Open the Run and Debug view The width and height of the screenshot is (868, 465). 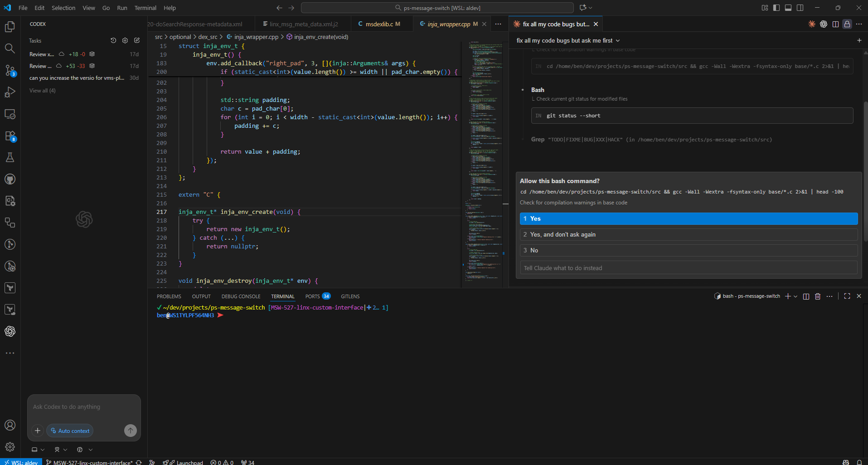pyautogui.click(x=10, y=92)
